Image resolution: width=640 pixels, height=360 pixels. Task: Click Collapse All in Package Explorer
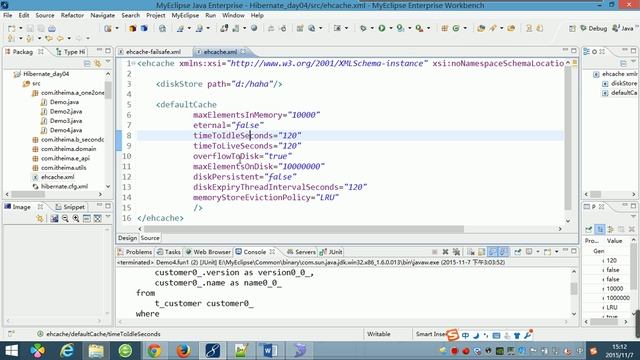click(87, 63)
